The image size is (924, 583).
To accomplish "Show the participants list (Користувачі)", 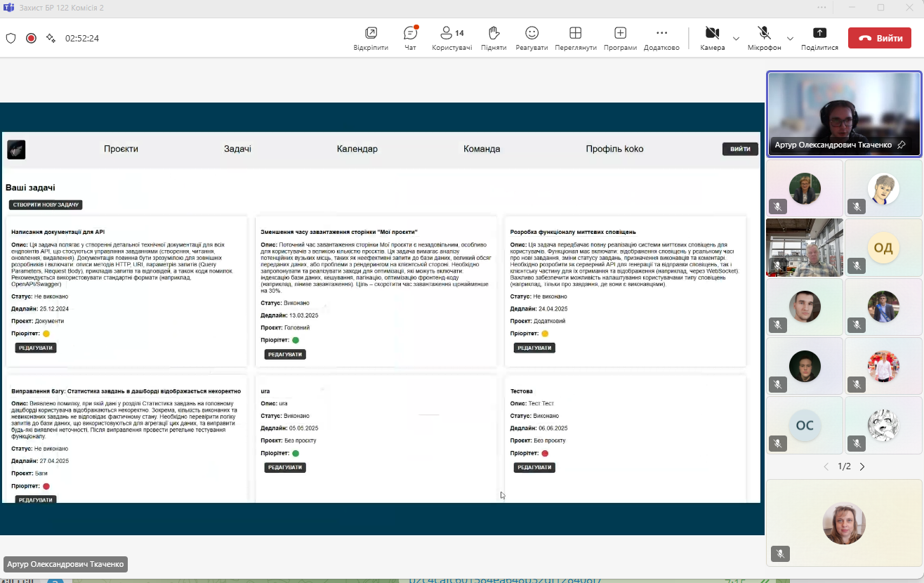I will coord(451,38).
